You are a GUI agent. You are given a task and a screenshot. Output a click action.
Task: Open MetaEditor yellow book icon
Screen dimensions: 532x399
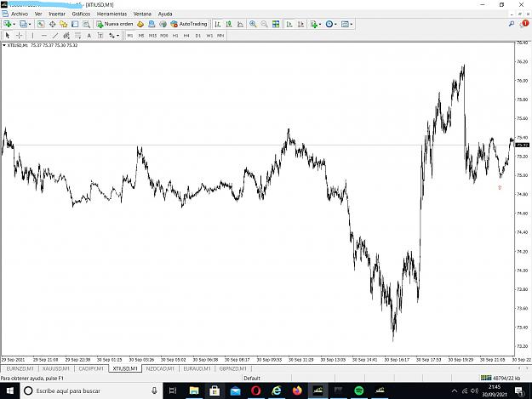(140, 24)
